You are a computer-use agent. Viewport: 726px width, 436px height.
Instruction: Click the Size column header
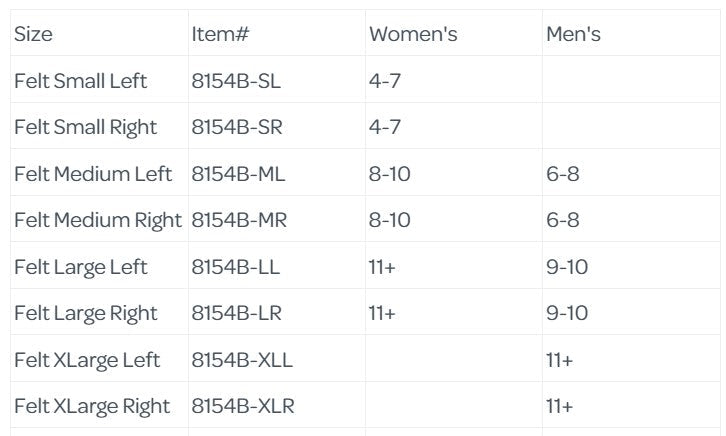[33, 35]
